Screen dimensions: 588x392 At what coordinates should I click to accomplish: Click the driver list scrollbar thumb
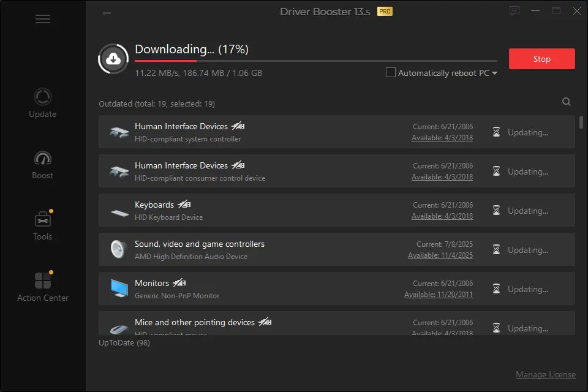[x=581, y=123]
